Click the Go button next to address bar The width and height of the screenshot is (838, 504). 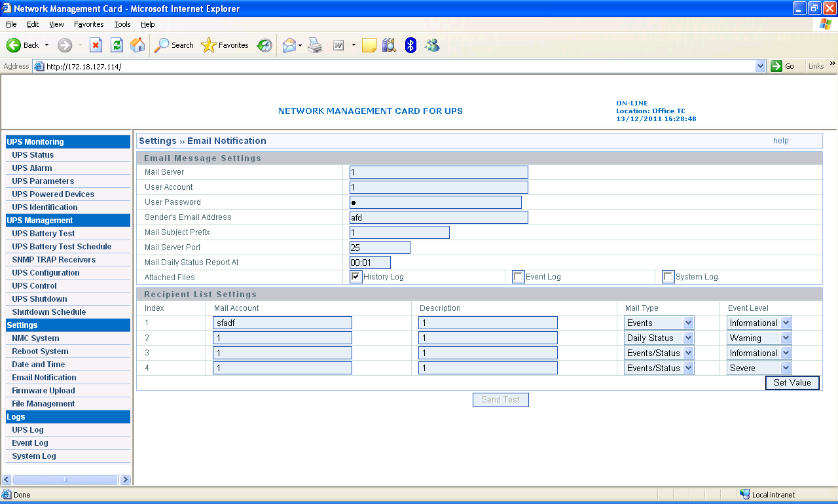(x=784, y=66)
